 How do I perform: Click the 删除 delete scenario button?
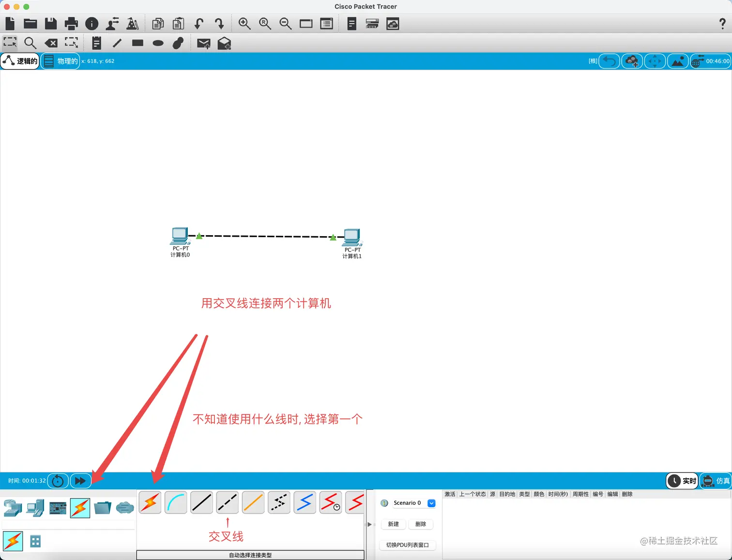pyautogui.click(x=421, y=524)
